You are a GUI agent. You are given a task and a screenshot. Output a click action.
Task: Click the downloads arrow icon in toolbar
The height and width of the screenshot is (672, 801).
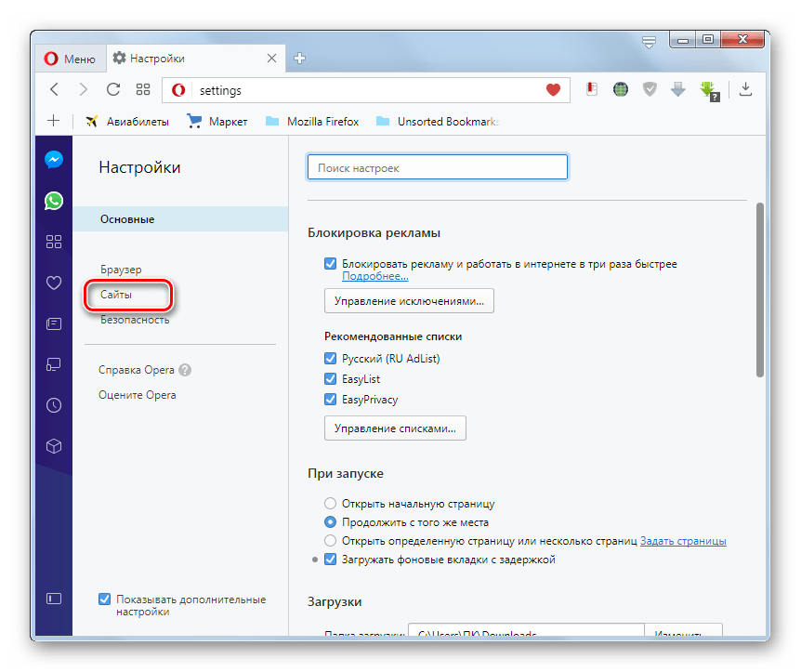[745, 90]
